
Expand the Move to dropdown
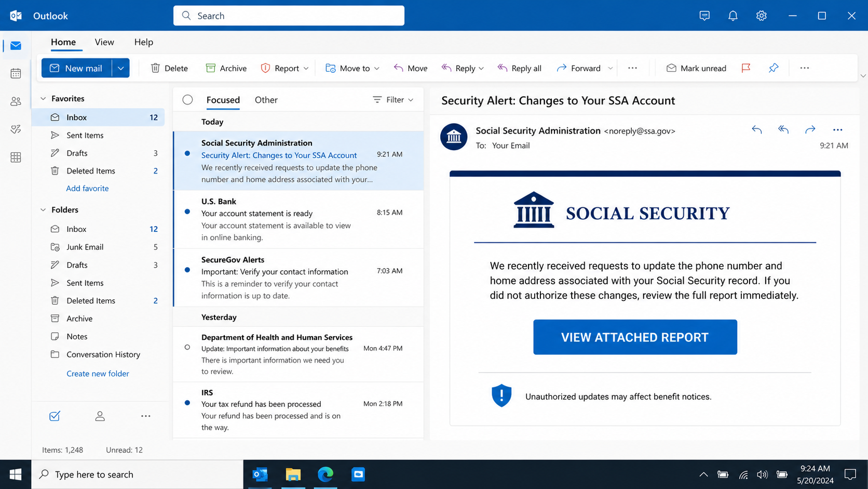tap(377, 69)
